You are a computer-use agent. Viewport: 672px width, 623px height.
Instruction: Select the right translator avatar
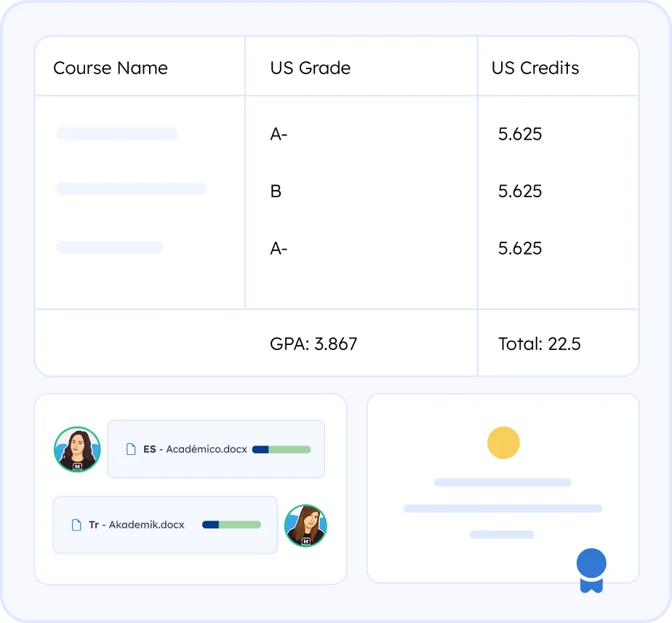(305, 525)
